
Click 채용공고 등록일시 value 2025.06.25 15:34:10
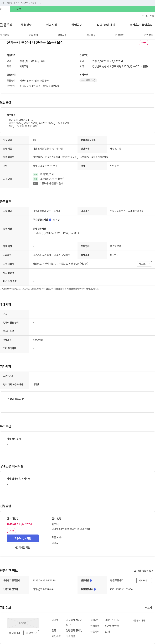pos(44,581)
